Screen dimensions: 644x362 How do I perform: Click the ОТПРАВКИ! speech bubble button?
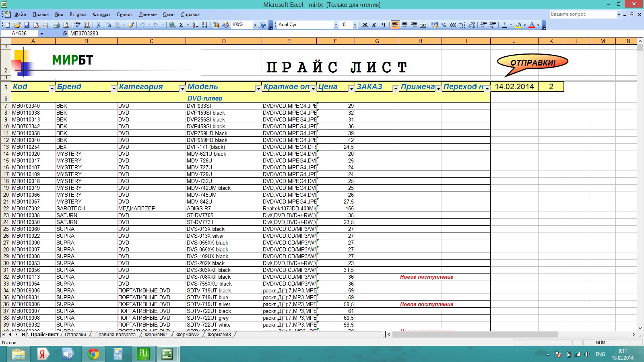tap(533, 64)
